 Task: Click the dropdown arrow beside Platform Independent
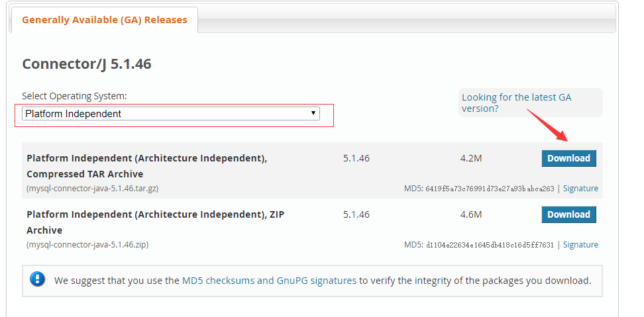[x=313, y=113]
